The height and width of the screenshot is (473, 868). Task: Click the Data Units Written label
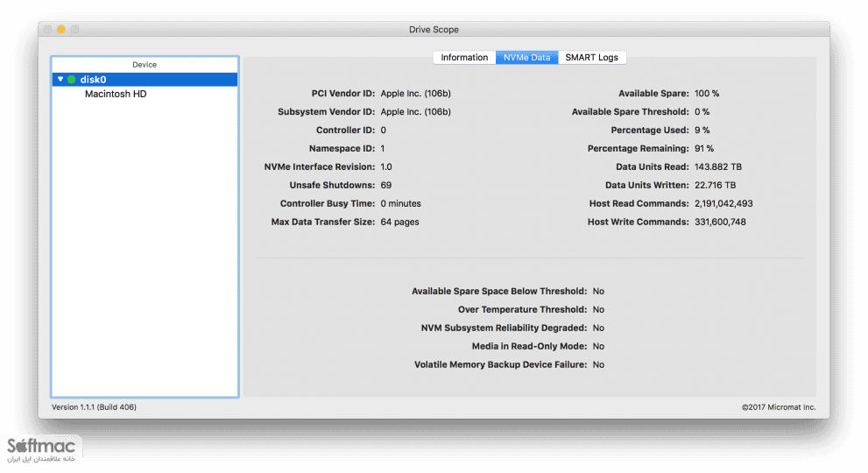(x=647, y=185)
